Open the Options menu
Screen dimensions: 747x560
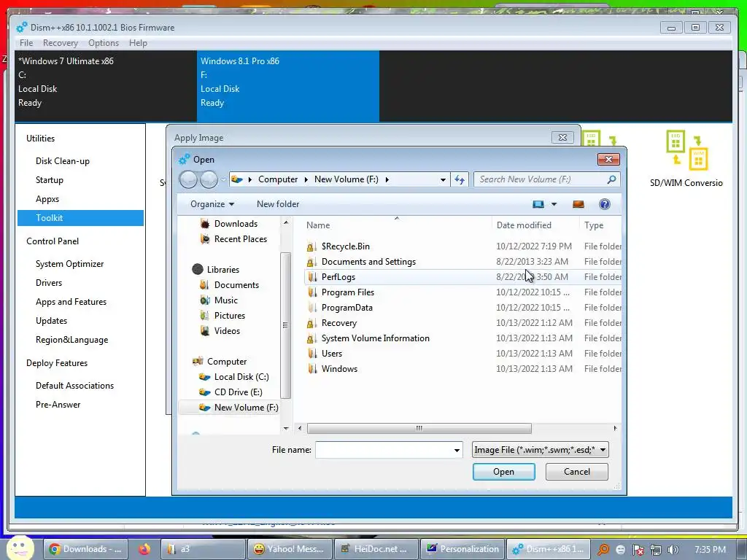[x=104, y=43]
